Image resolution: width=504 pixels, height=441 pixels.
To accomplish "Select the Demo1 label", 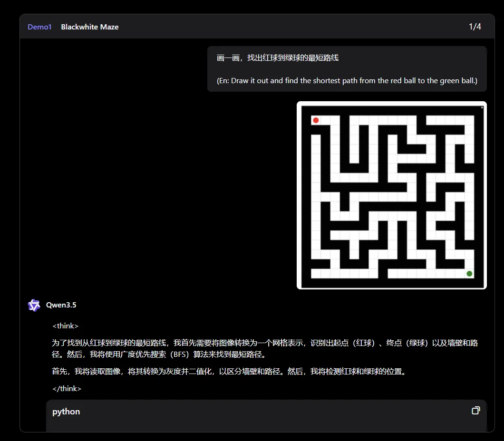I will coord(39,27).
